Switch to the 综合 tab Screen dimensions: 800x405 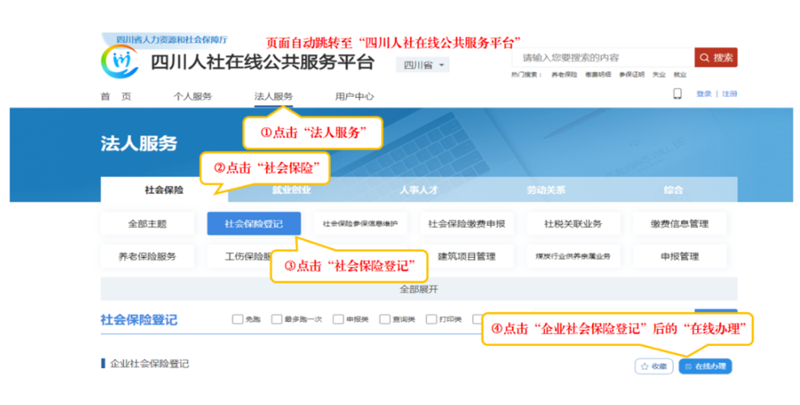pos(673,190)
